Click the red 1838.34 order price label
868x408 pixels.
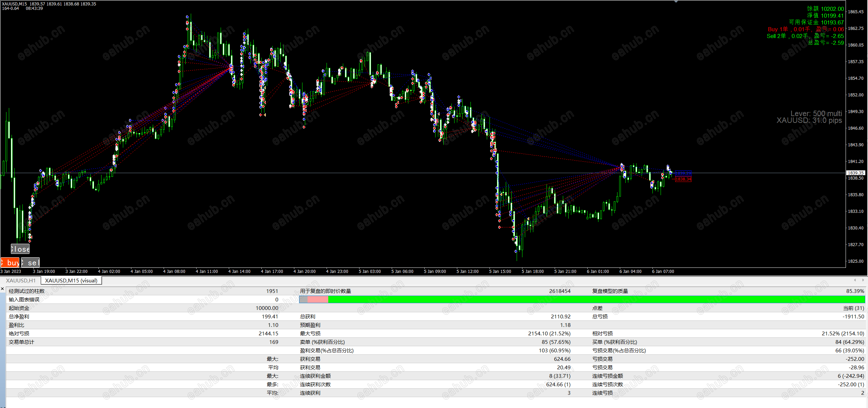coord(683,179)
